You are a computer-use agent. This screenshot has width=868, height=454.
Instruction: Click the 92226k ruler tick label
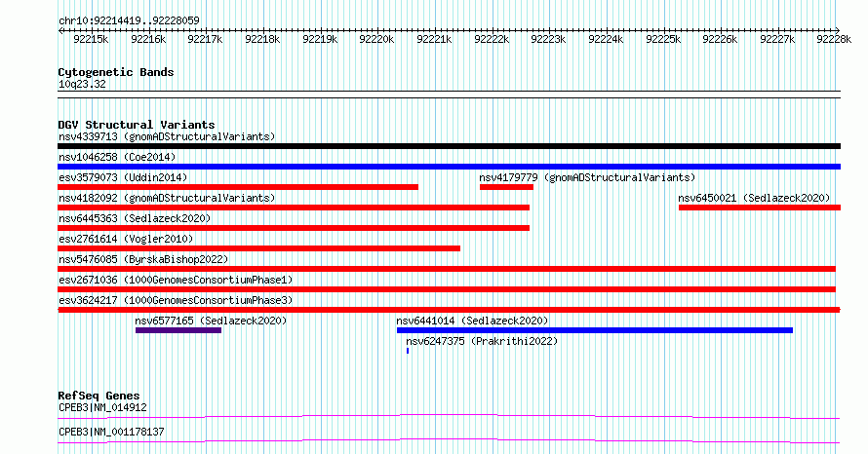coord(720,39)
